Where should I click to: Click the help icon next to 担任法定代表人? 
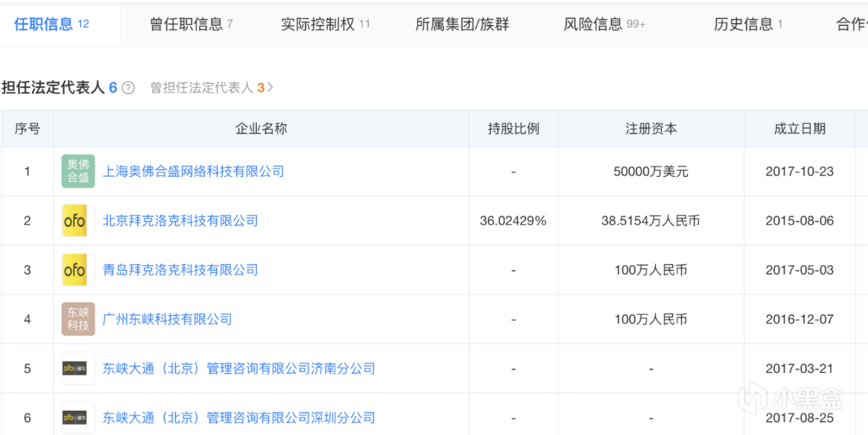[x=128, y=88]
